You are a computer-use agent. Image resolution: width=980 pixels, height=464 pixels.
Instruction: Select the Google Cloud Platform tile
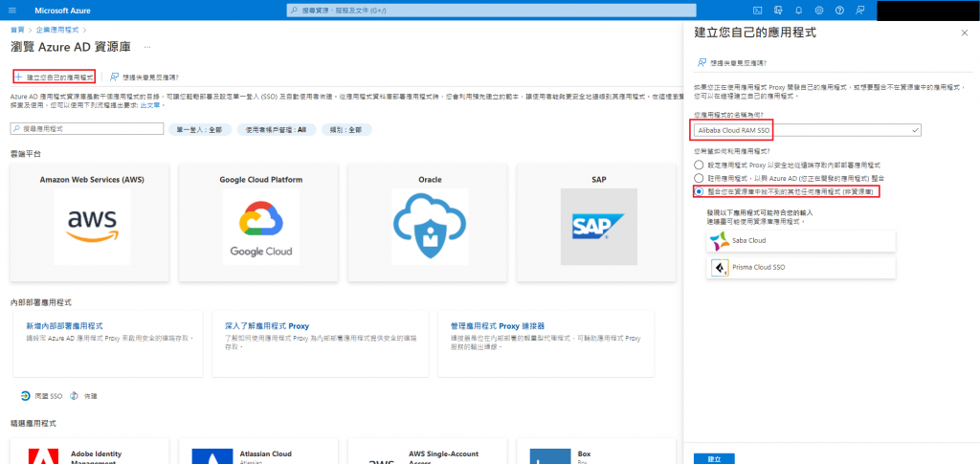coord(260,222)
